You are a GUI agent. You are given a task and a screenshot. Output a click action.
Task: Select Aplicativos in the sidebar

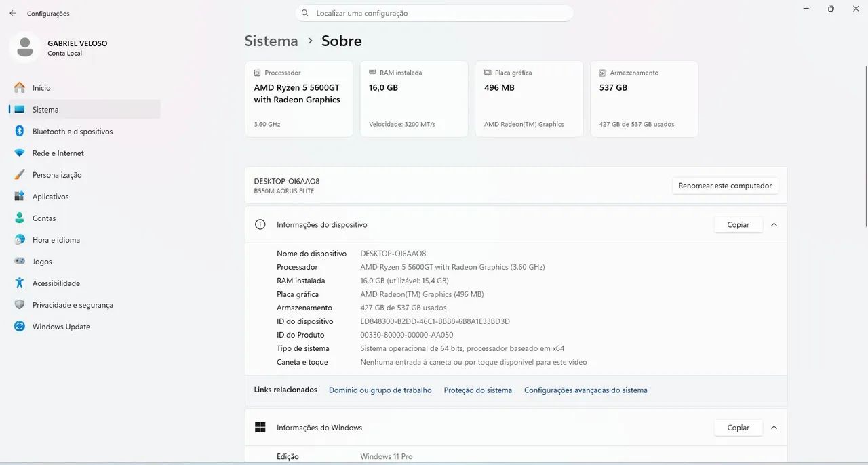click(84, 196)
